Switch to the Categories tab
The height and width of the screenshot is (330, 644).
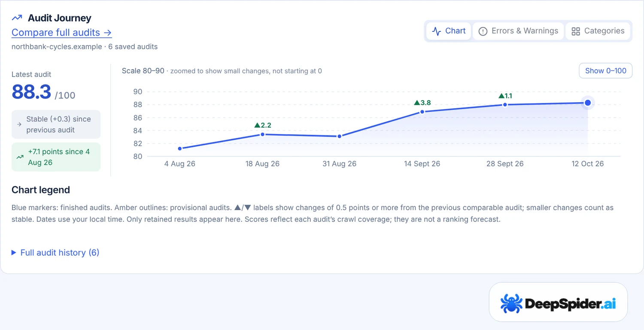coord(598,31)
